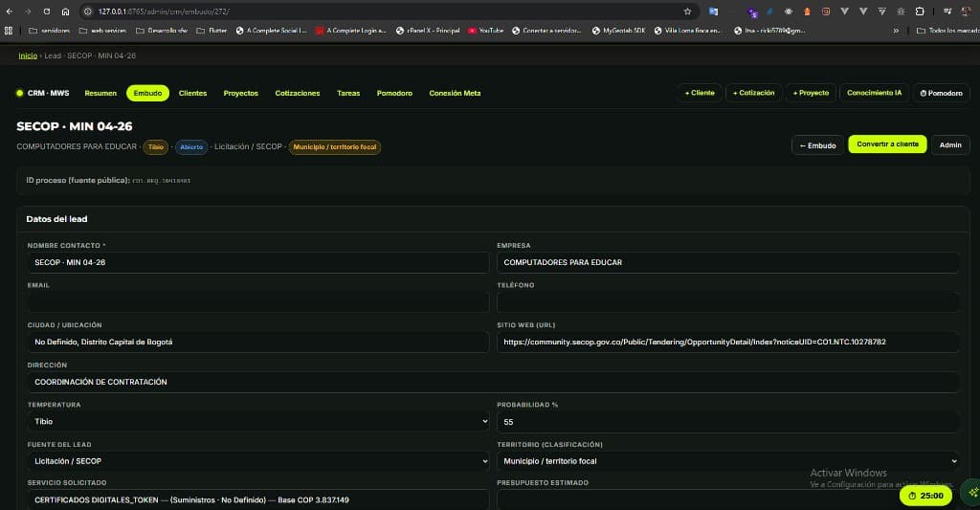Open Conocimiento IA
980x510 pixels.
[875, 93]
